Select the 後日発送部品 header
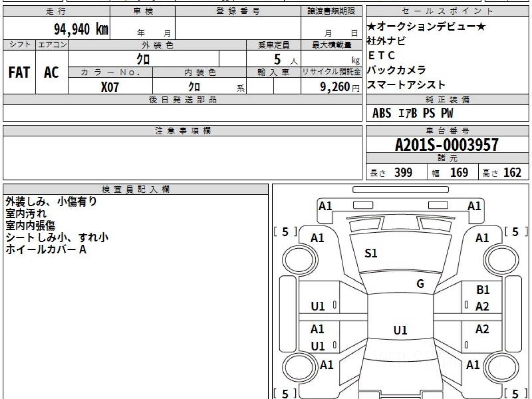The width and height of the screenshot is (532, 399). pos(183,100)
